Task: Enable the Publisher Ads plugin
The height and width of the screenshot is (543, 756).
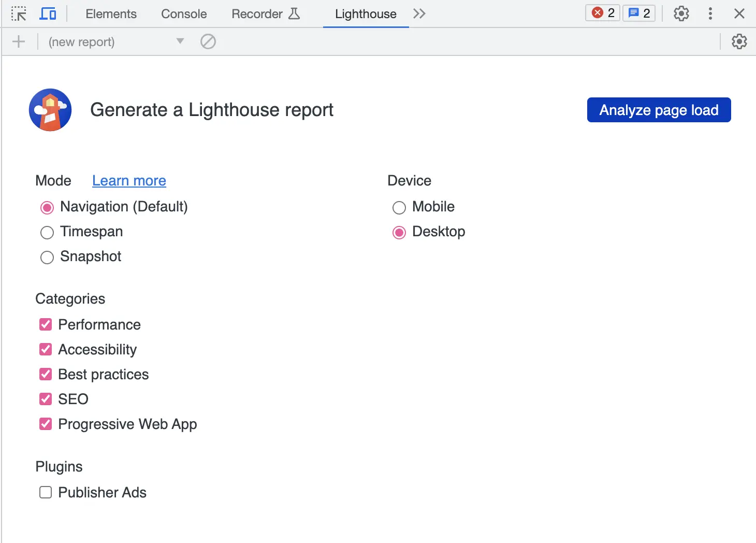Action: point(46,492)
